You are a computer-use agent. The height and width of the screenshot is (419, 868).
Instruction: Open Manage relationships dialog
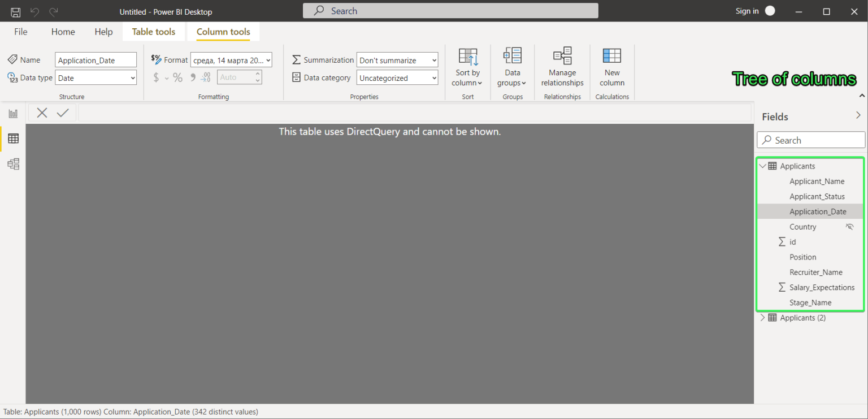click(562, 67)
